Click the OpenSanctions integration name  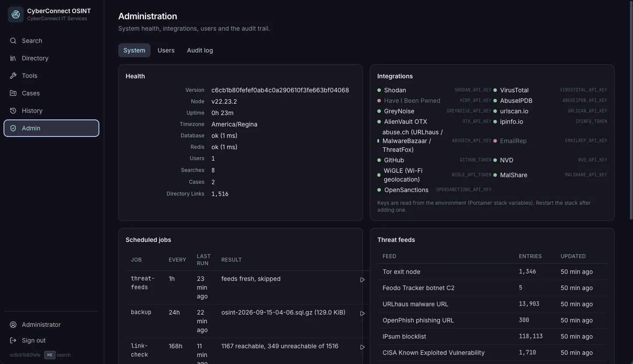point(406,190)
